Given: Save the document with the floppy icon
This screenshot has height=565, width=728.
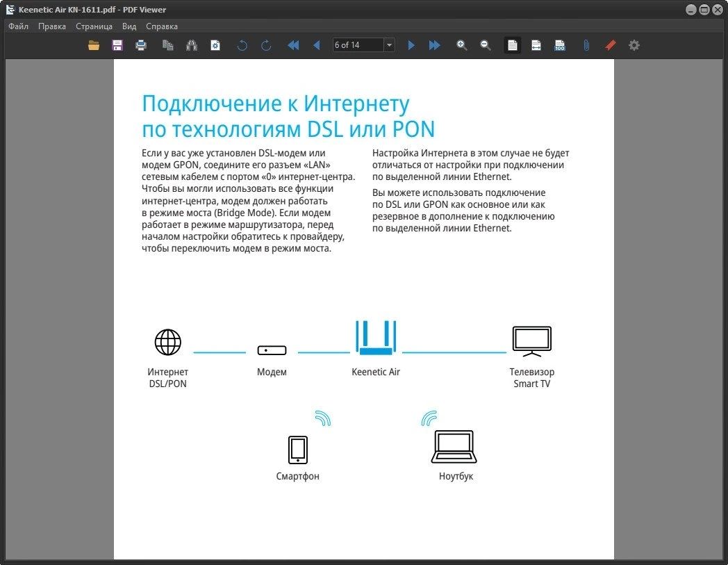Looking at the screenshot, I should [x=117, y=45].
